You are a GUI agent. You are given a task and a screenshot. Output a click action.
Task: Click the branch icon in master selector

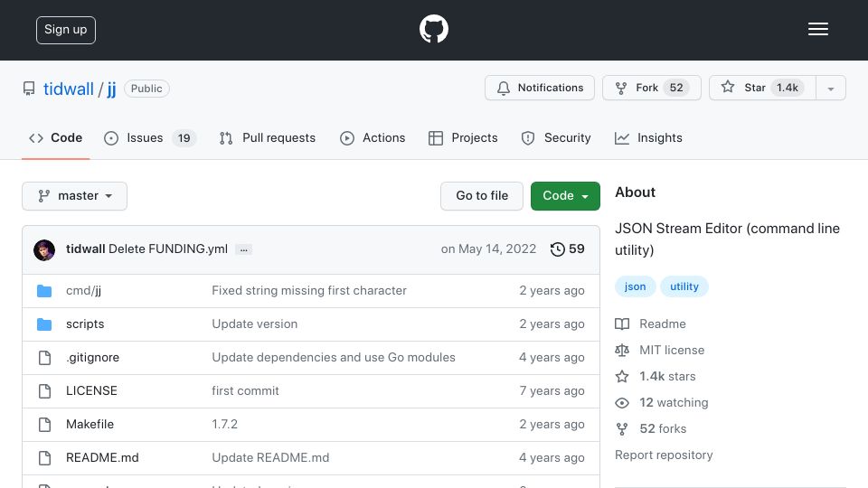pos(43,196)
